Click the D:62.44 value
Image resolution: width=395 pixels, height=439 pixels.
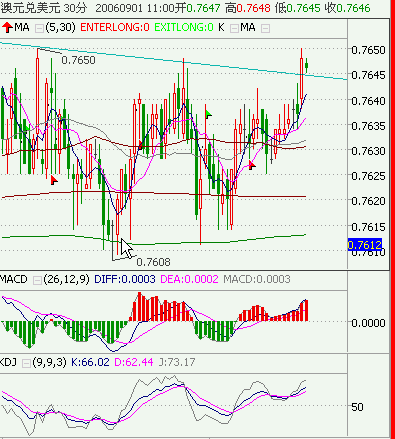[134, 362]
